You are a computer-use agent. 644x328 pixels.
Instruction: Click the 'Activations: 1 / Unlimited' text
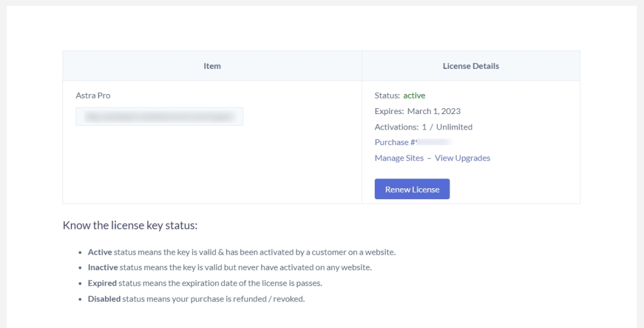(x=424, y=126)
